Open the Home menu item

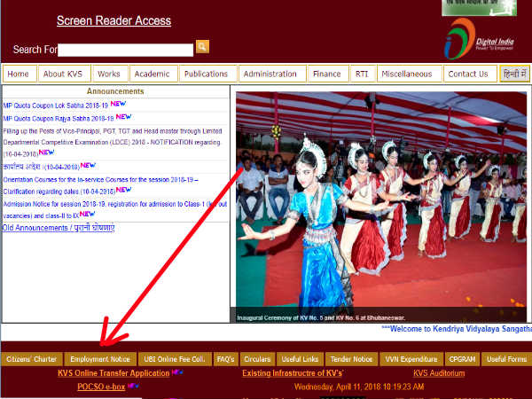point(20,74)
